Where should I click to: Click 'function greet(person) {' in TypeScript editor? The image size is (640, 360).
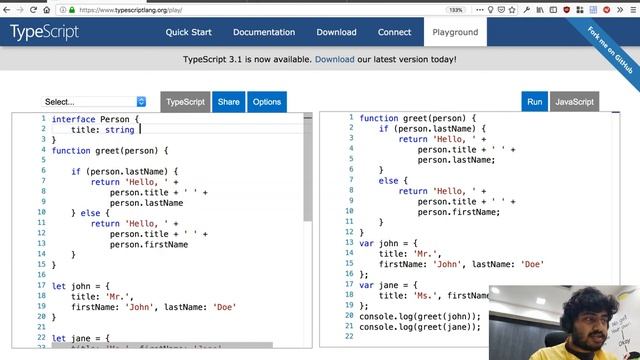(110, 151)
